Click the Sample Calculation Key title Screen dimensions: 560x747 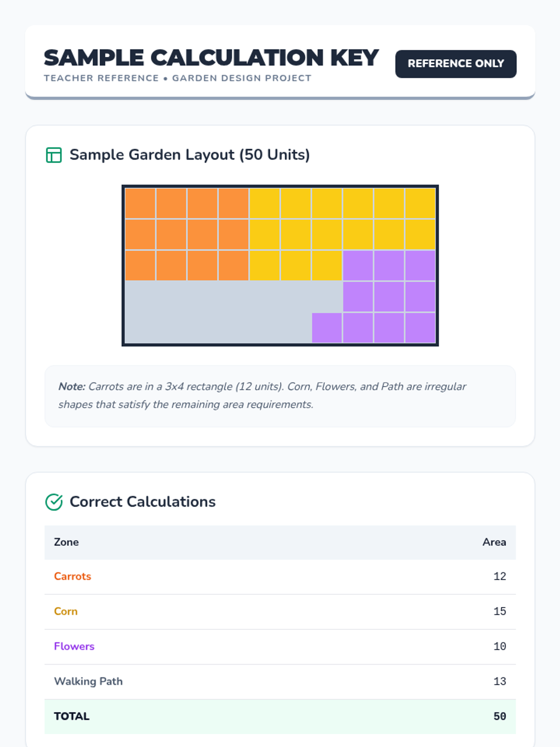coord(211,58)
